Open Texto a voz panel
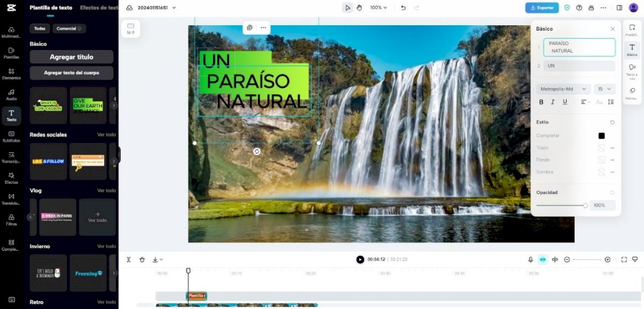Image resolution: width=644 pixels, height=309 pixels. tap(632, 70)
